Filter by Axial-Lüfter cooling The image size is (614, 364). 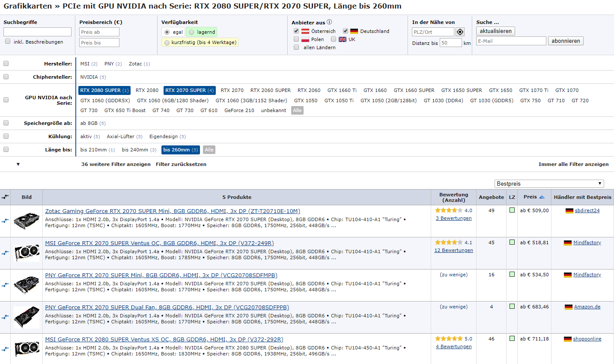(124, 136)
